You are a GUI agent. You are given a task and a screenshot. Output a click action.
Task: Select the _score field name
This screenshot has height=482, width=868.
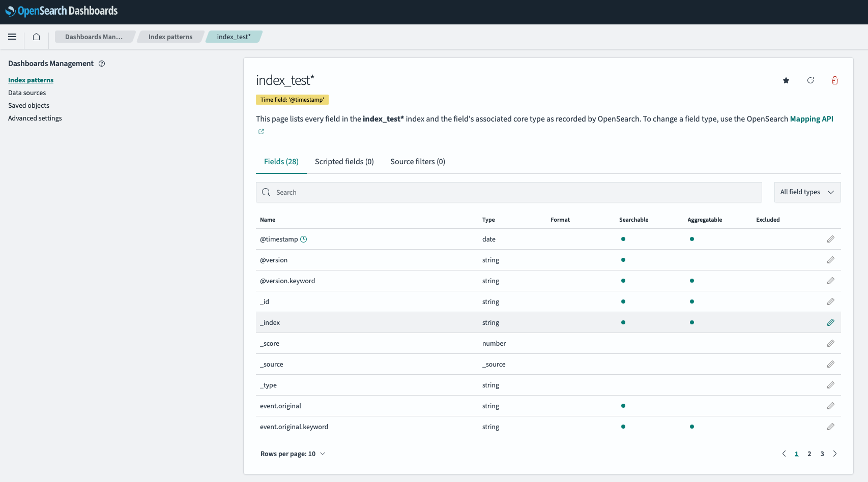pos(270,343)
